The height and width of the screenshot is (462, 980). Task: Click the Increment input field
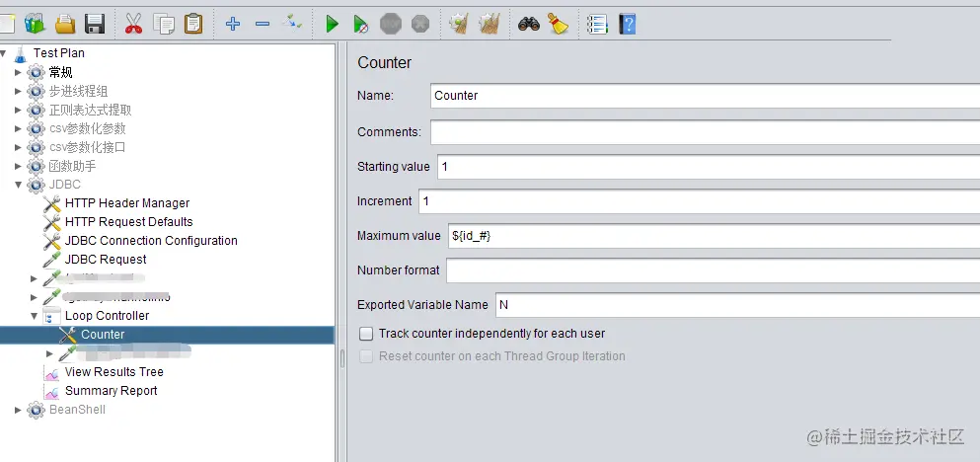click(700, 201)
